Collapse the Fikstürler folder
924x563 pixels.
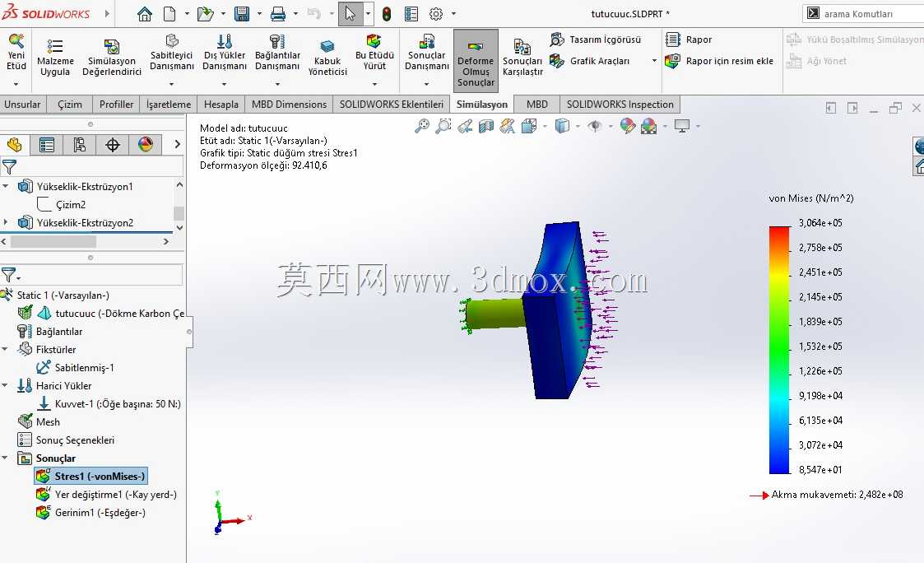[x=5, y=350]
